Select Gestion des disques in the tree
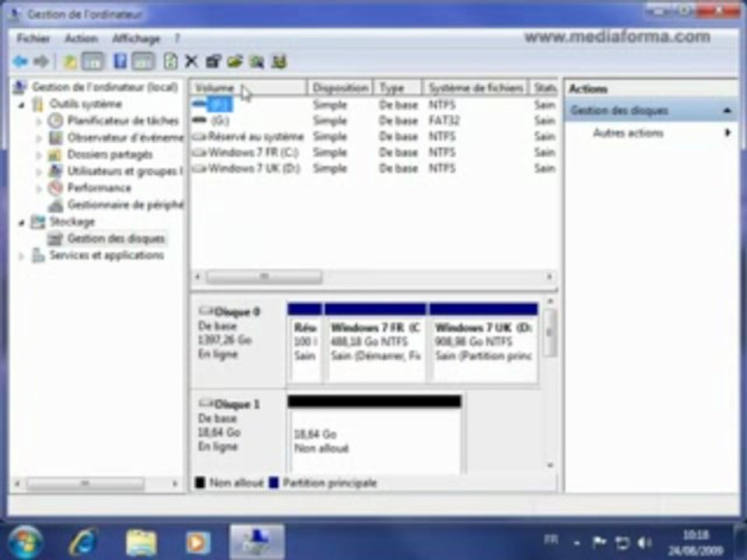 tap(116, 239)
